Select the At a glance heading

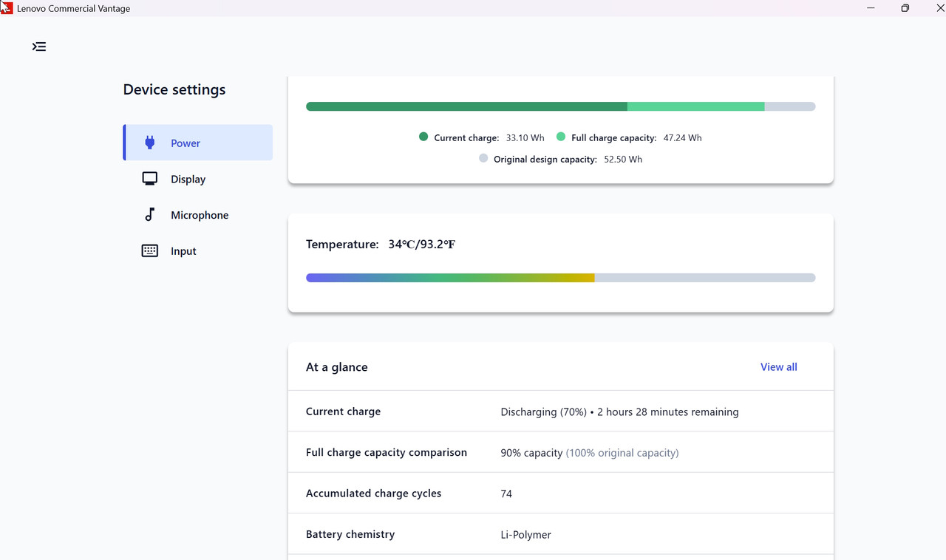point(337,367)
